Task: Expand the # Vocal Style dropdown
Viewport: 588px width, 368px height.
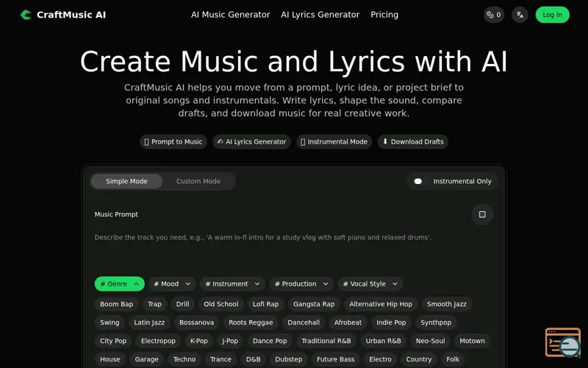Action: pyautogui.click(x=370, y=284)
